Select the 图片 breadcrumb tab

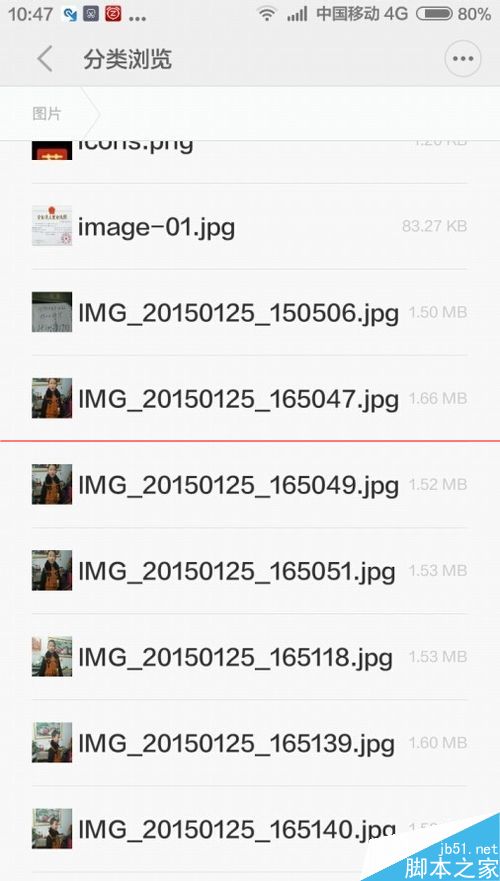(47, 114)
